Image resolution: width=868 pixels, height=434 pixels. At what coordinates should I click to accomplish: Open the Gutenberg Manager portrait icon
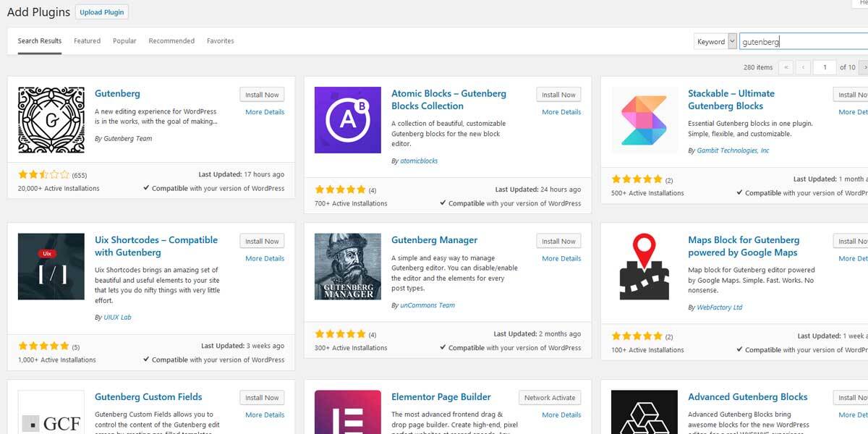point(348,267)
